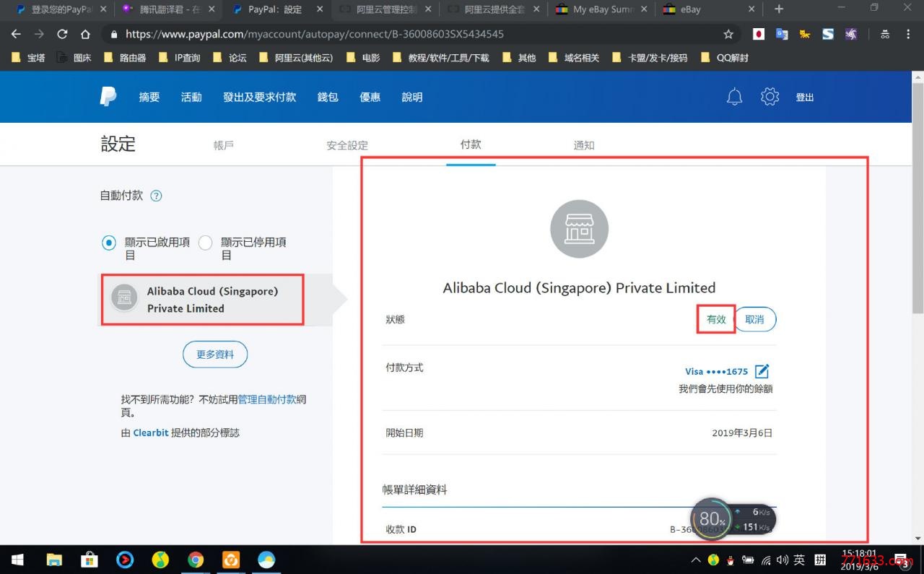Select 顯示已停用項目 radio option
This screenshot has height=574, width=924.
pyautogui.click(x=205, y=243)
